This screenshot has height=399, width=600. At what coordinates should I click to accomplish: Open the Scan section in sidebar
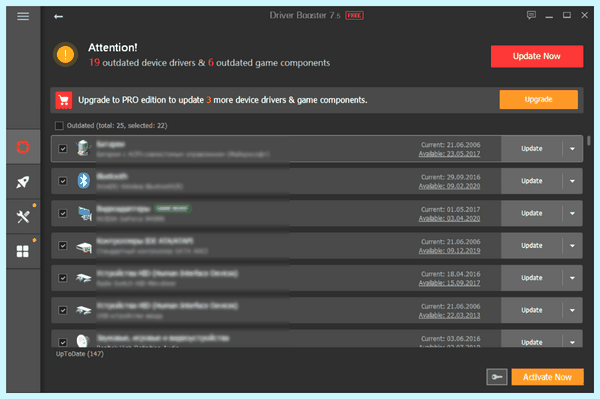[23, 147]
